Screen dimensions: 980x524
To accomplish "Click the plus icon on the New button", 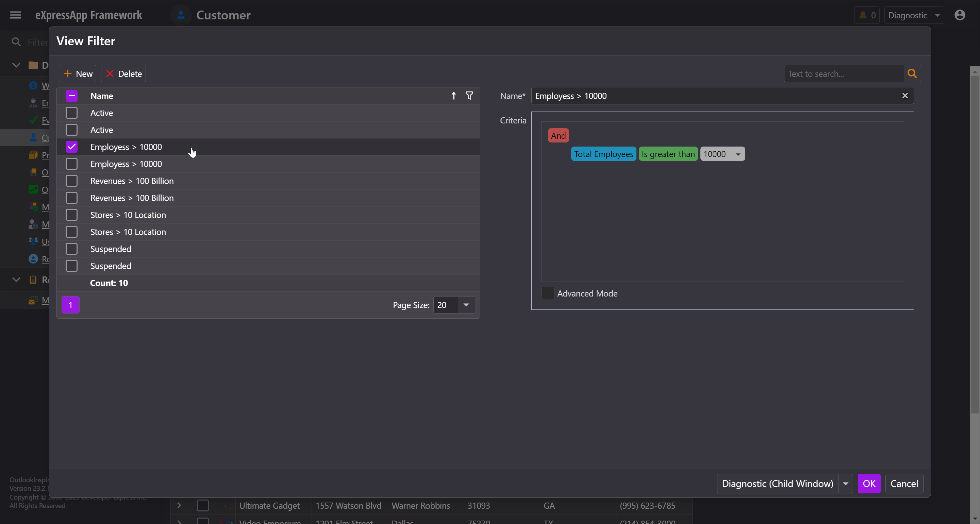I will point(68,74).
